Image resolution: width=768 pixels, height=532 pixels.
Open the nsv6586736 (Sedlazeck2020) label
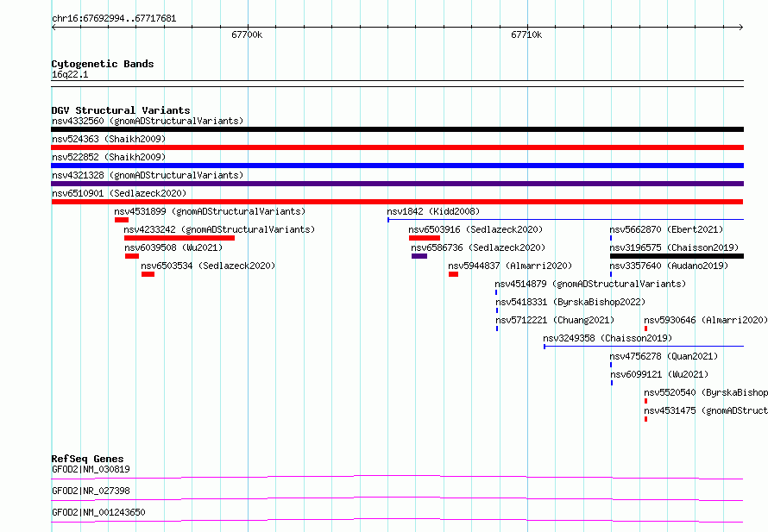tap(478, 247)
